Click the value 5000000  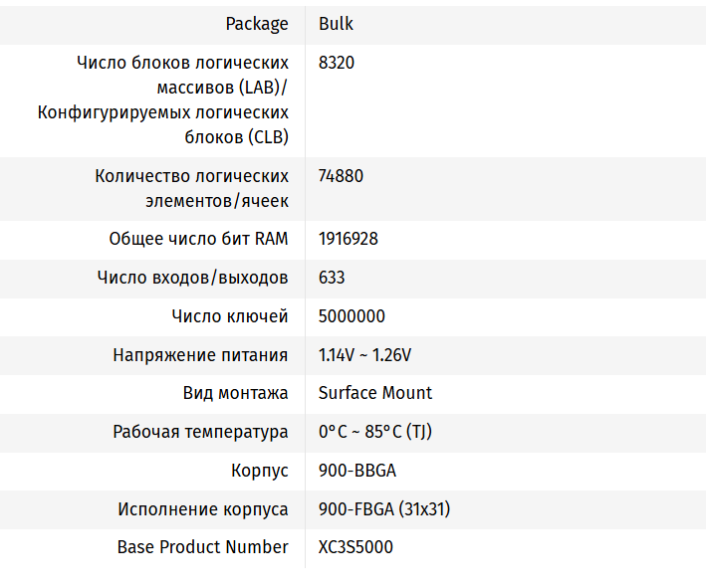[352, 316]
